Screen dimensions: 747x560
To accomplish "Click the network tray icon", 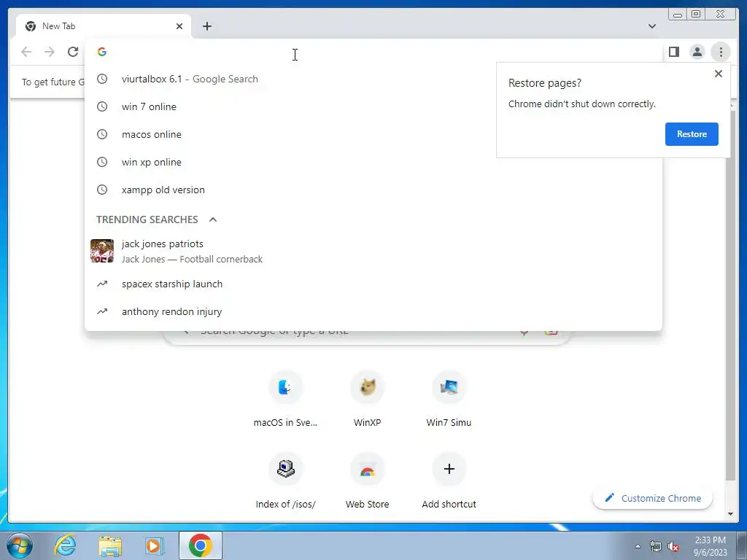I will pos(656,546).
